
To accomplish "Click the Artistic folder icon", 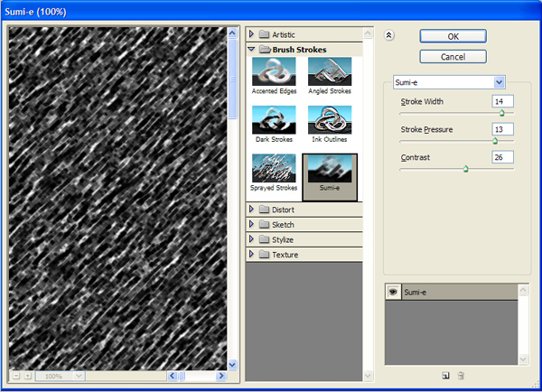I will pyautogui.click(x=264, y=34).
